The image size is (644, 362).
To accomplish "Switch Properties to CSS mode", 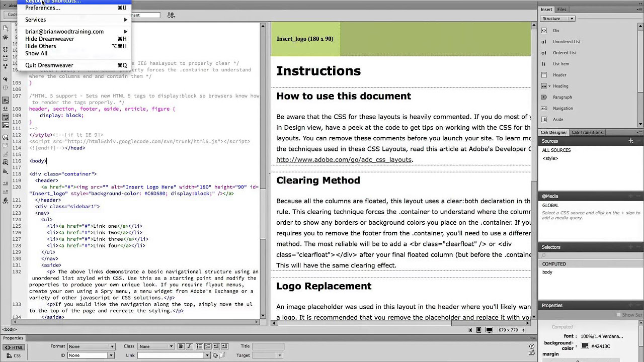I will coord(14,355).
